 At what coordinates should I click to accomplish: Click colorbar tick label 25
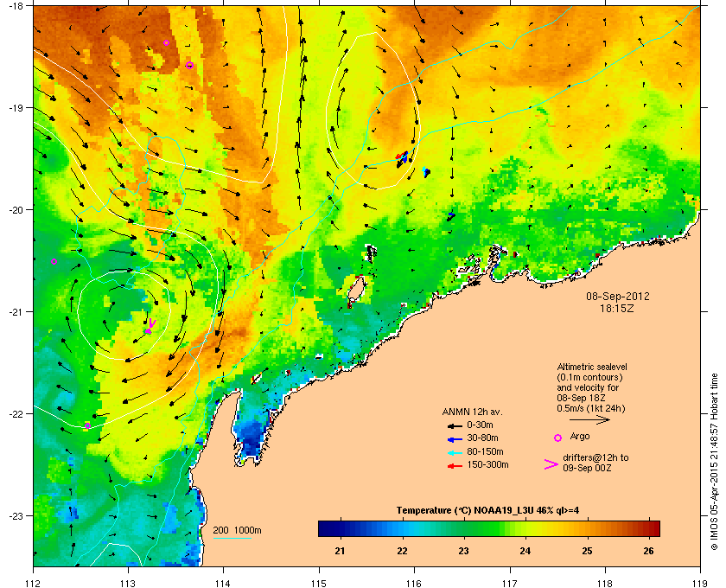coord(587,551)
